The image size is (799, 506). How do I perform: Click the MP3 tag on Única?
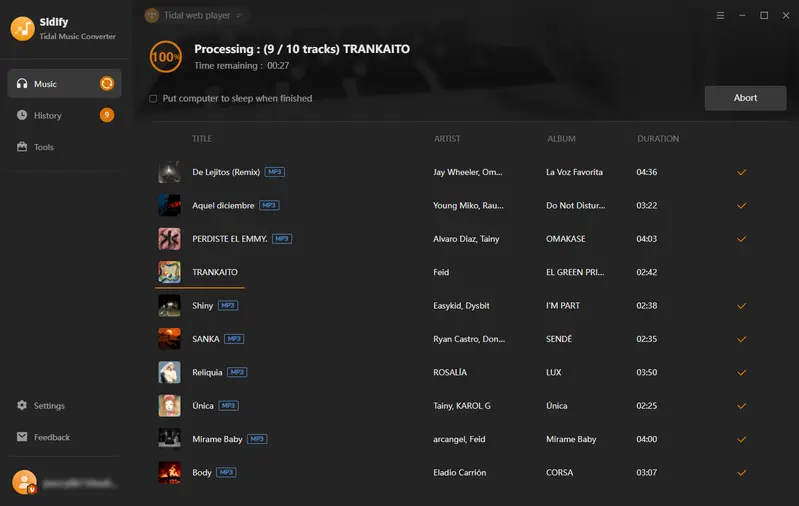tap(228, 406)
